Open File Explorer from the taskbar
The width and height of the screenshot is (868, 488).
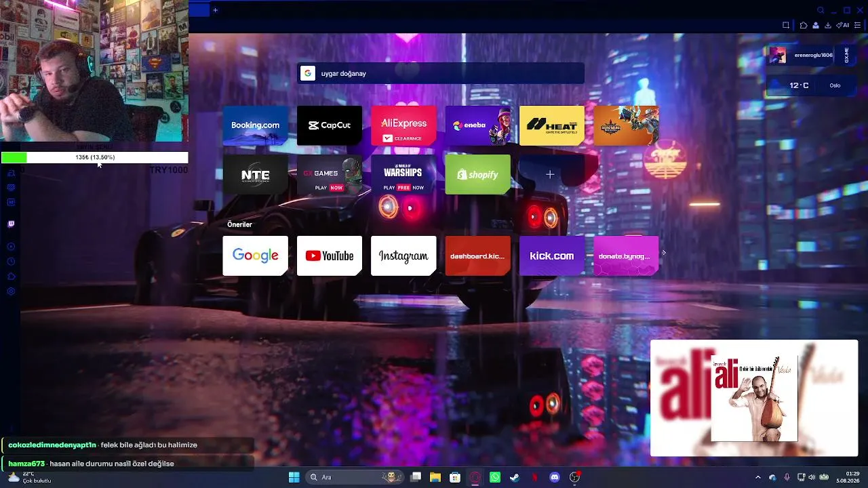coord(435,477)
